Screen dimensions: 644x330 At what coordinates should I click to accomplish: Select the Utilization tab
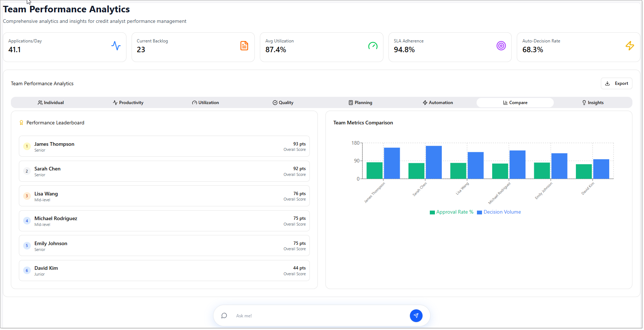click(205, 103)
